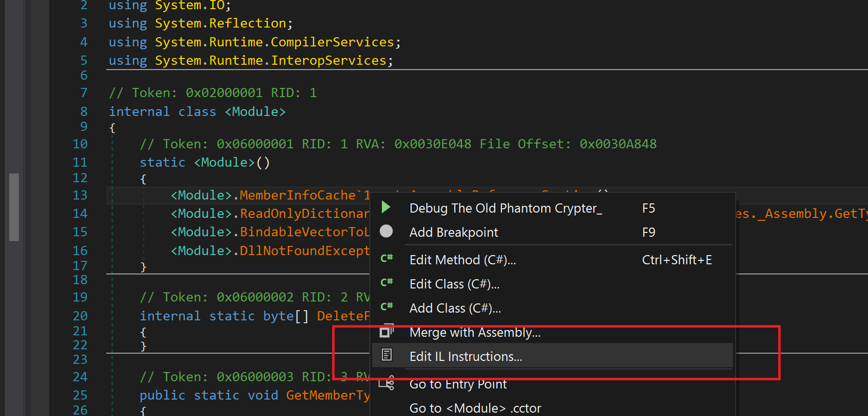
Task: Click System.Runtime.InteropServices namespace text
Action: pyautogui.click(x=270, y=60)
